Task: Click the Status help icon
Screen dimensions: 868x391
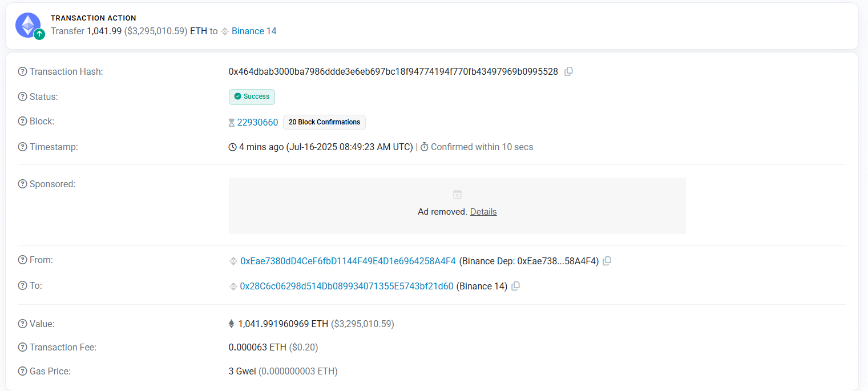Action: click(x=23, y=96)
